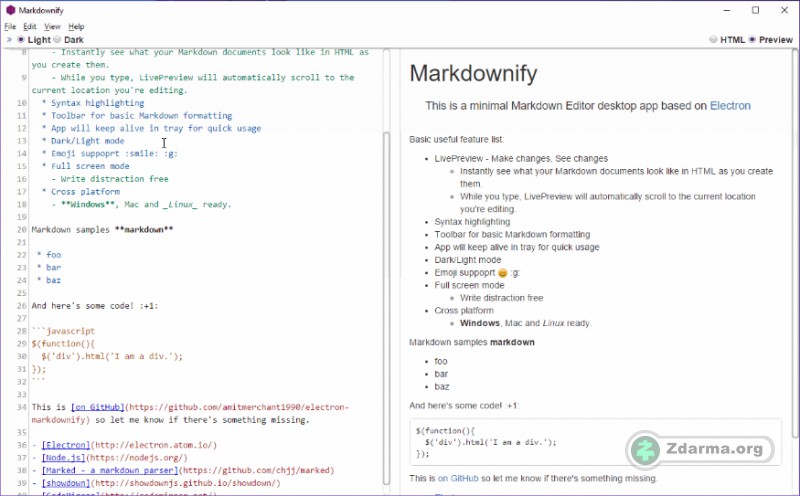Click the bold 'Windows' text in preview
Image resolution: width=800 pixels, height=496 pixels.
[480, 323]
